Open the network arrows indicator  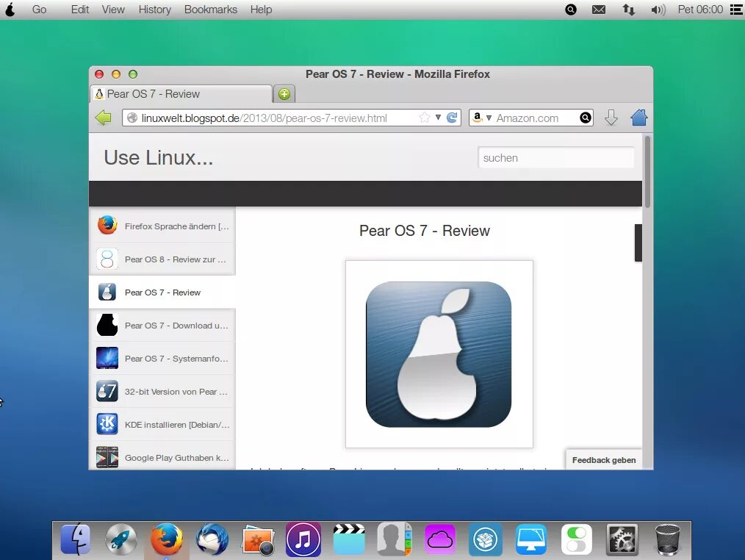coord(629,10)
